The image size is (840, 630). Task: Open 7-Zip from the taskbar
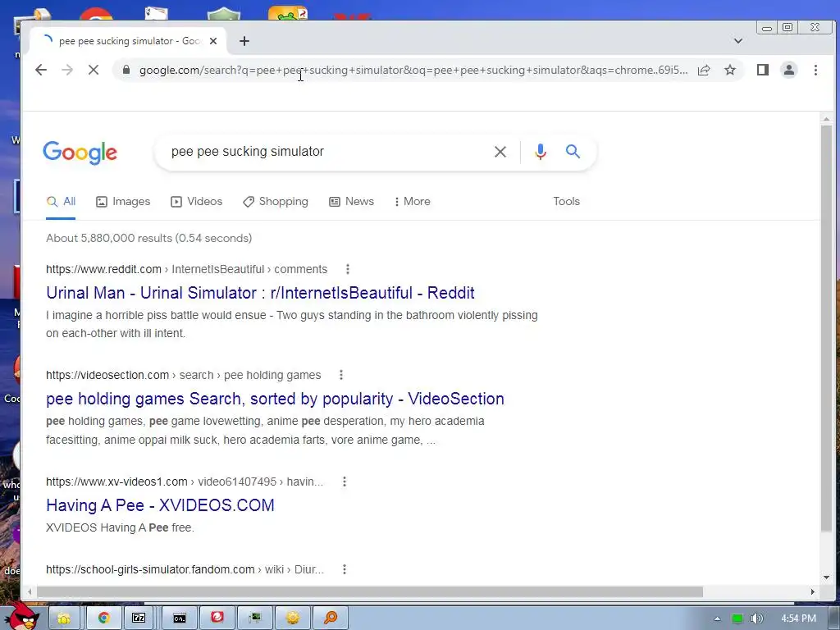(x=139, y=619)
